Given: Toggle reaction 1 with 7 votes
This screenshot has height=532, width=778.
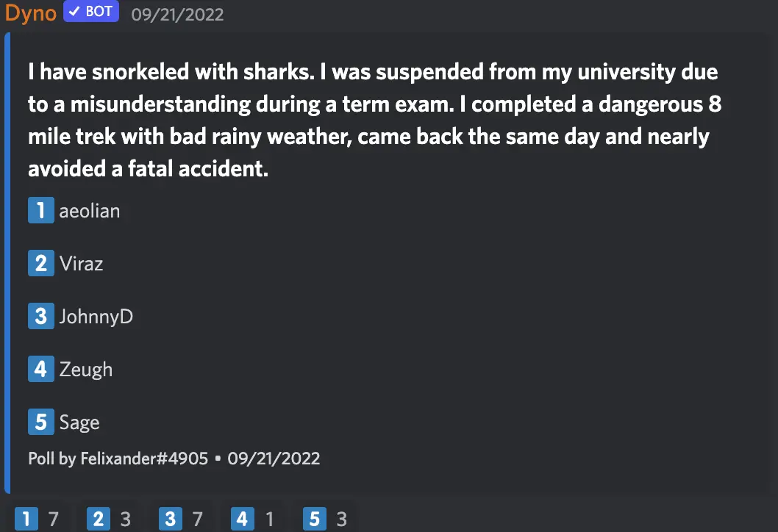Looking at the screenshot, I should (37, 520).
